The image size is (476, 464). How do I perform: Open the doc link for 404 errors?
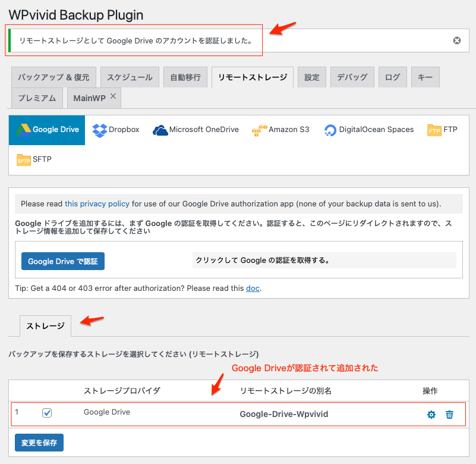[x=253, y=289]
